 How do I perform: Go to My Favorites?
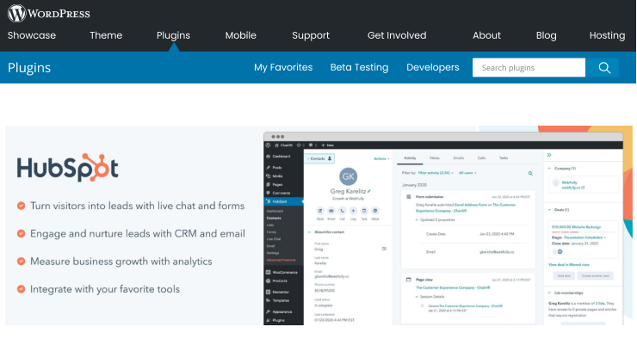(x=283, y=67)
